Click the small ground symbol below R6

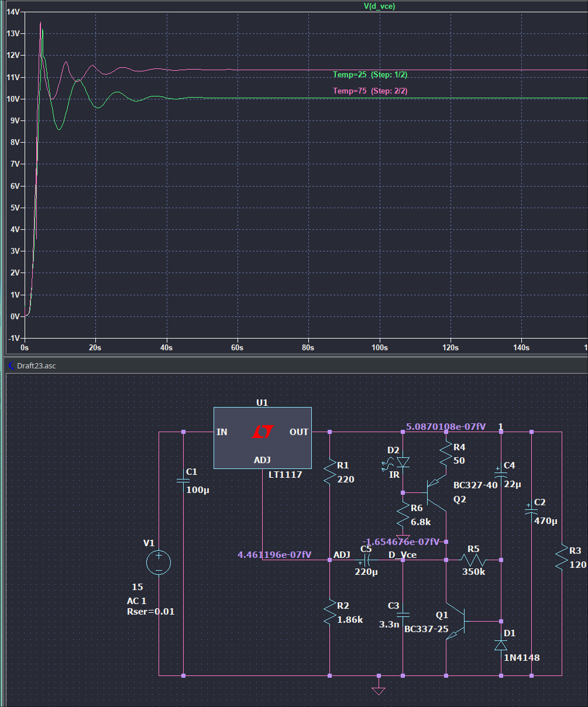[x=403, y=537]
